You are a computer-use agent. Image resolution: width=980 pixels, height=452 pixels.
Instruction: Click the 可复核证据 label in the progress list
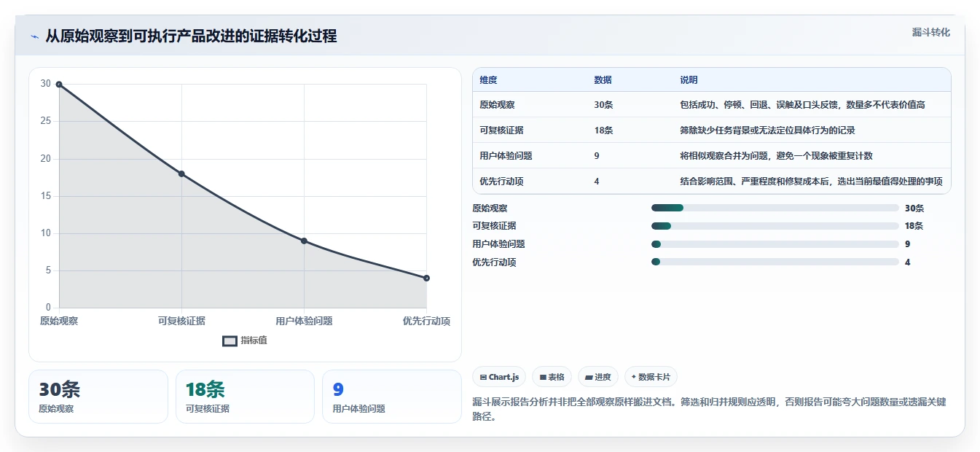click(x=494, y=226)
